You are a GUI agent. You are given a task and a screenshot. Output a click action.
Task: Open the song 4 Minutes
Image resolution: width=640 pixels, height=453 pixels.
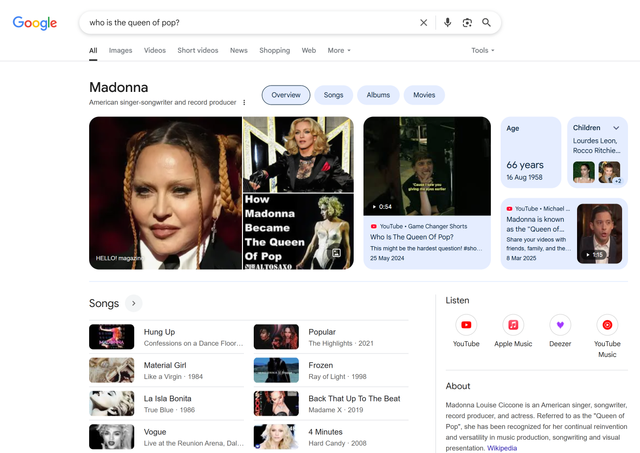click(325, 432)
